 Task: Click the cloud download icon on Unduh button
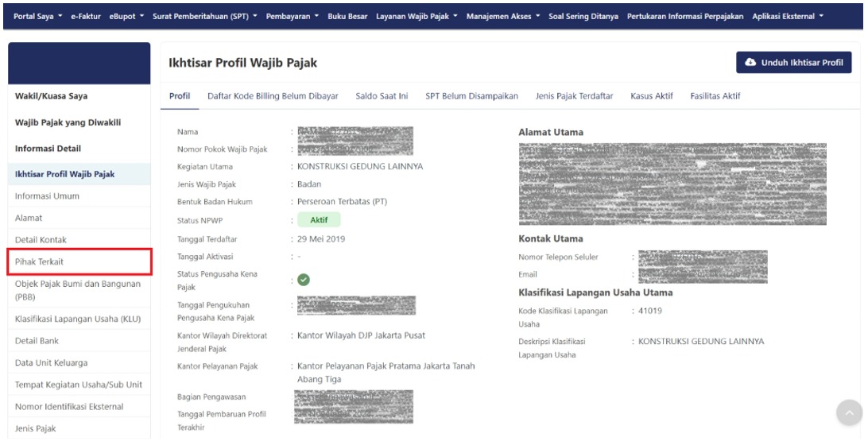(x=752, y=64)
